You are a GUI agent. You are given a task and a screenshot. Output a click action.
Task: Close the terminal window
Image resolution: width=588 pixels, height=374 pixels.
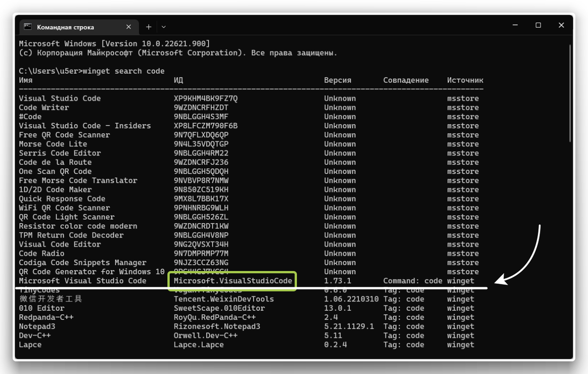[561, 25]
